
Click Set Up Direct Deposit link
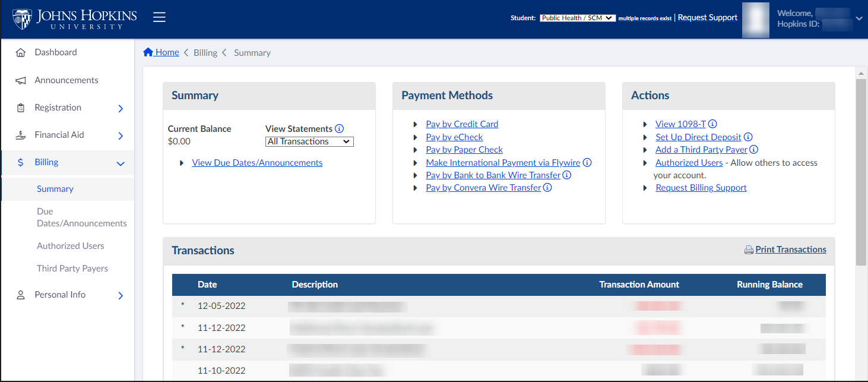pyautogui.click(x=698, y=137)
